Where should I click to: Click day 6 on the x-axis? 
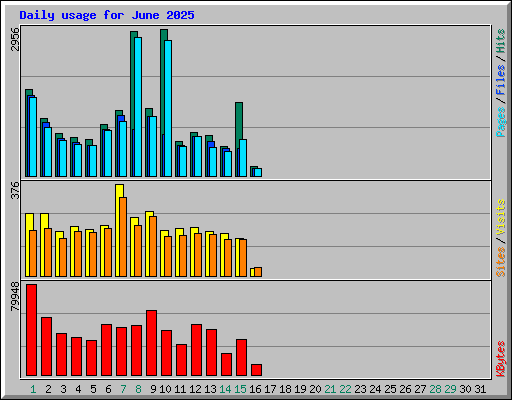tap(108, 389)
